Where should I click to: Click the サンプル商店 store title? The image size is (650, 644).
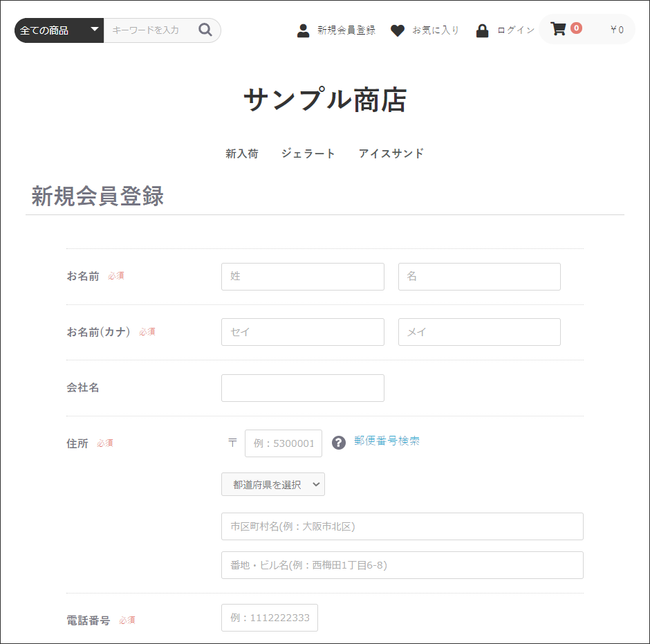tap(325, 100)
